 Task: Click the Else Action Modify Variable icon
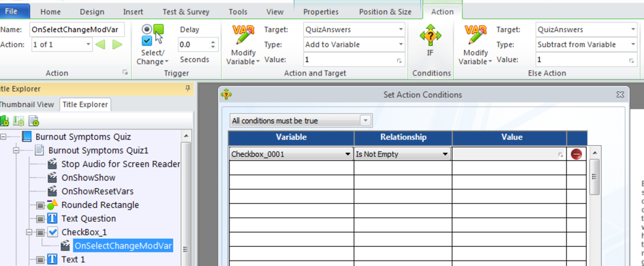pos(475,35)
